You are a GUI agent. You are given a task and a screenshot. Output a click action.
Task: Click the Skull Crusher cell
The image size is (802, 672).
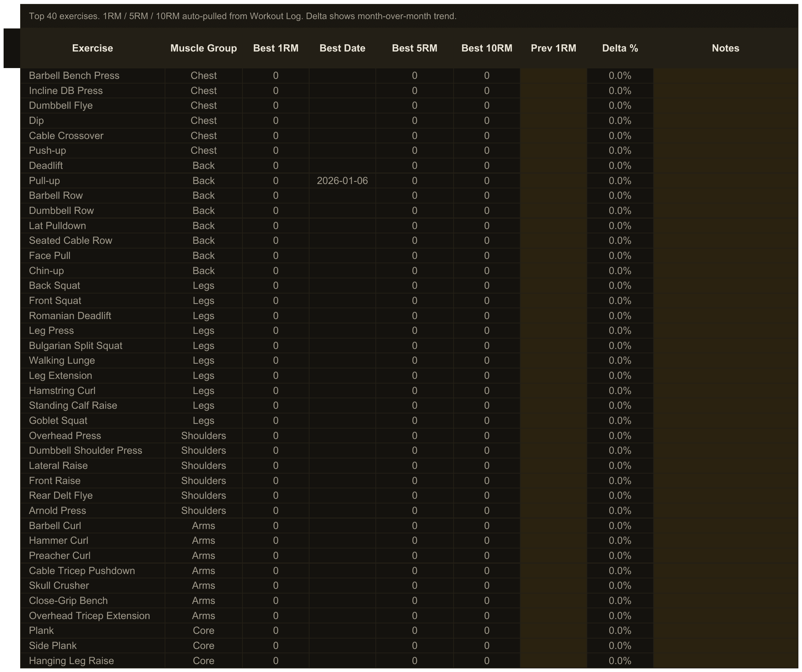tap(93, 586)
